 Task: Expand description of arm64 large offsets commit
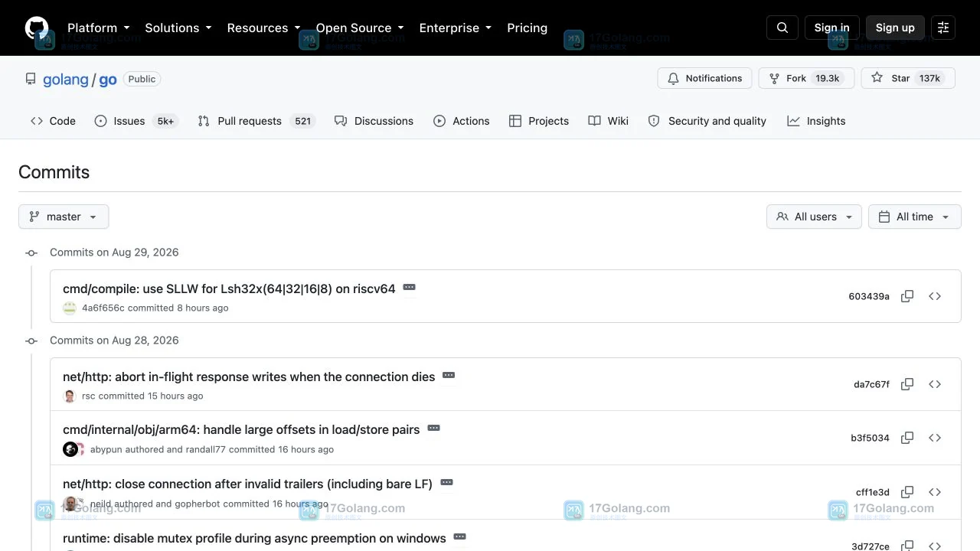click(x=433, y=429)
